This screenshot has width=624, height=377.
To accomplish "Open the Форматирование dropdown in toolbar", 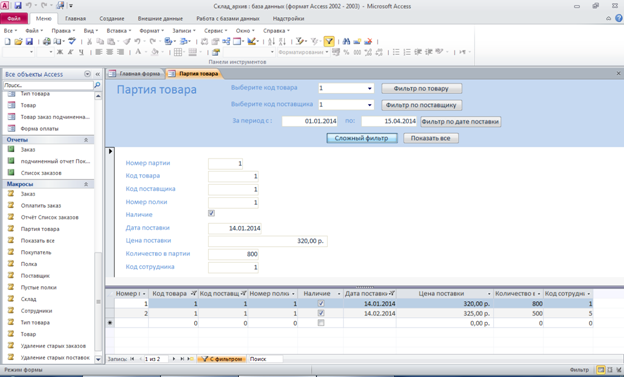I will tap(327, 52).
